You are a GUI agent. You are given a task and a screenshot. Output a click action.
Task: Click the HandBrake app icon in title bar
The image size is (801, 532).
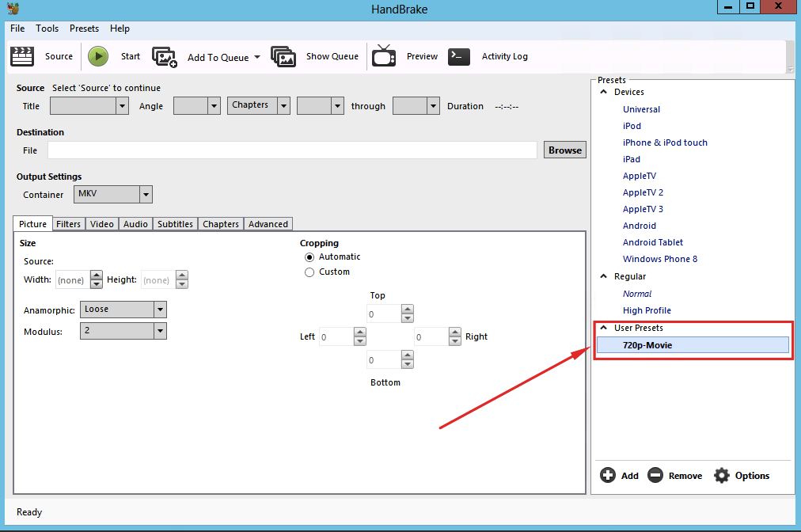(x=13, y=8)
